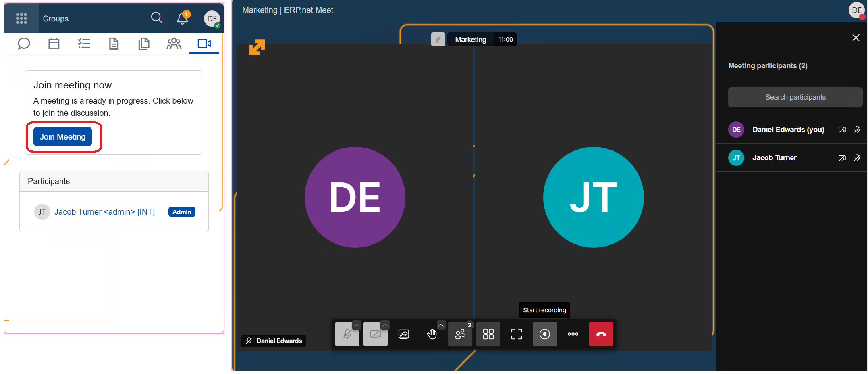The height and width of the screenshot is (374, 868).
Task: Expand reactions arrow above raise hand
Action: pos(441,325)
